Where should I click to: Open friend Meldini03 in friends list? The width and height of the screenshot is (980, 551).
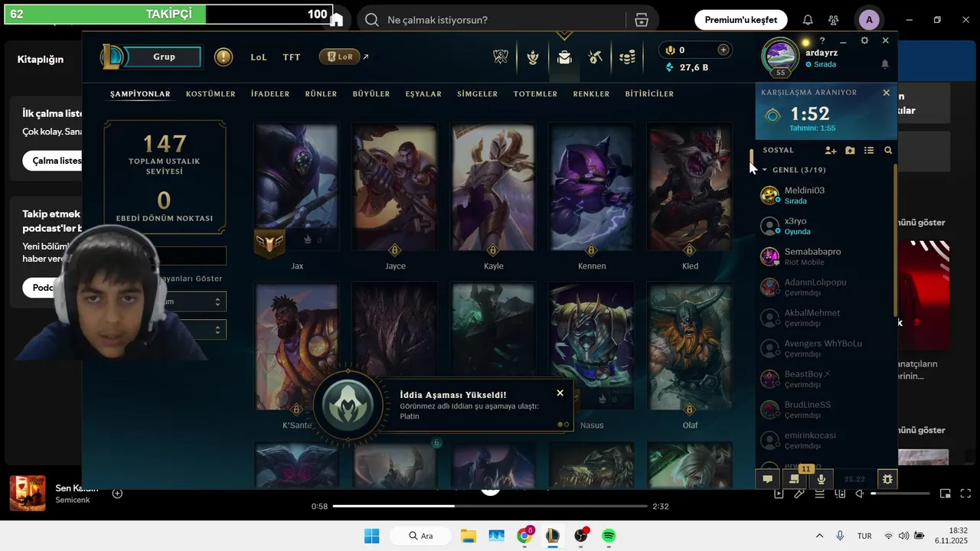point(824,195)
